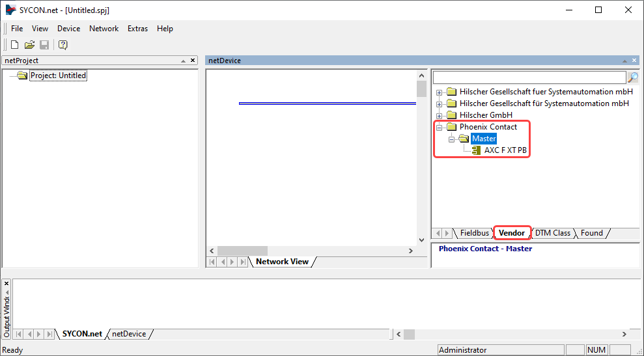
Task: Select the SYCON.net output tab
Action: [82, 334]
